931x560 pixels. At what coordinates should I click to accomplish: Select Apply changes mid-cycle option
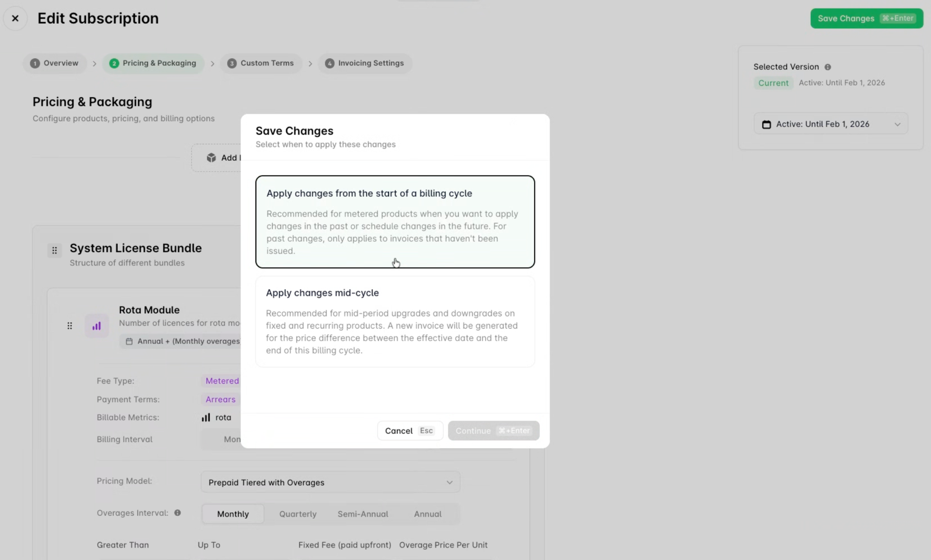tap(395, 322)
